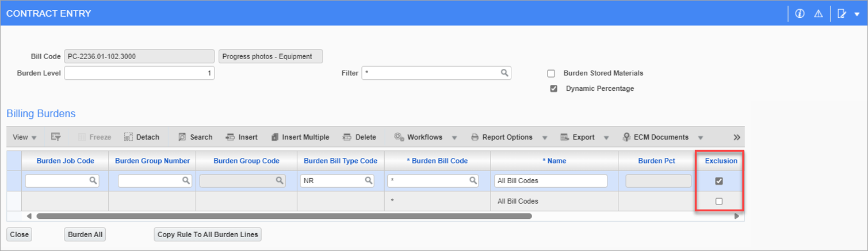
Task: Click the Search toolbar icon
Action: (182, 137)
